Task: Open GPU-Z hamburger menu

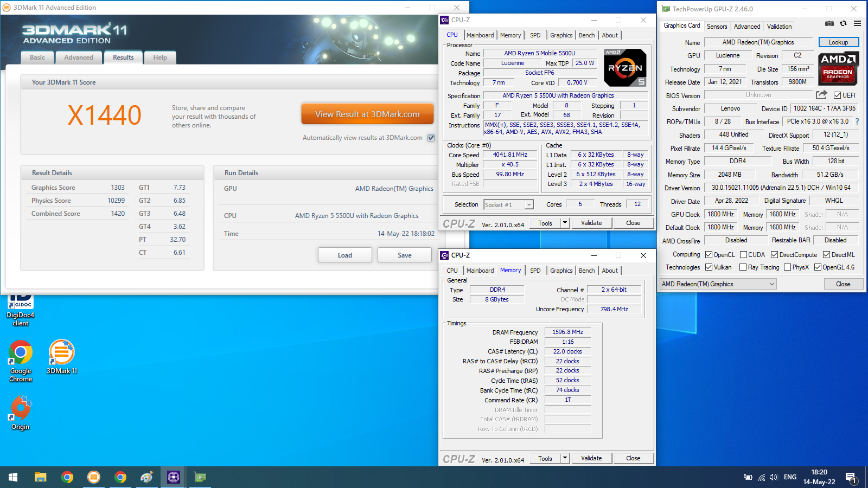Action: point(857,23)
